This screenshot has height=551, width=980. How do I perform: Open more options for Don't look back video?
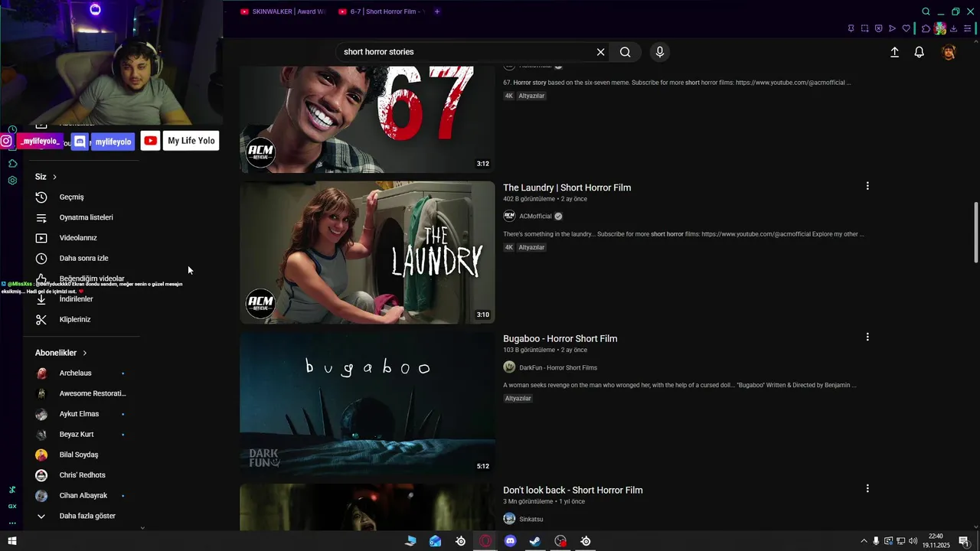[x=867, y=488]
